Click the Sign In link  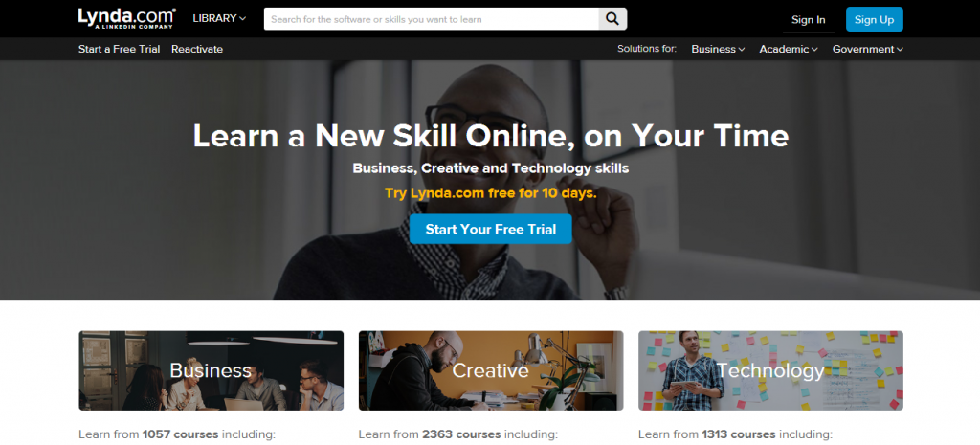808,19
